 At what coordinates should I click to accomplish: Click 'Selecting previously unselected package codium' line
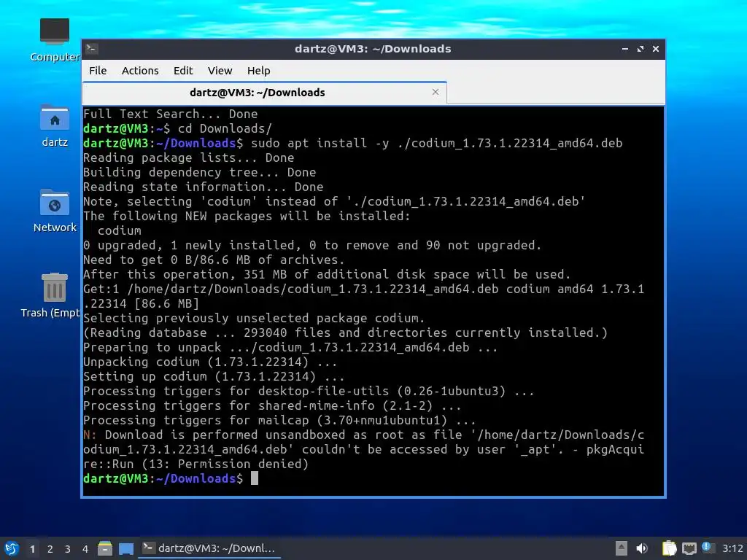tap(254, 318)
